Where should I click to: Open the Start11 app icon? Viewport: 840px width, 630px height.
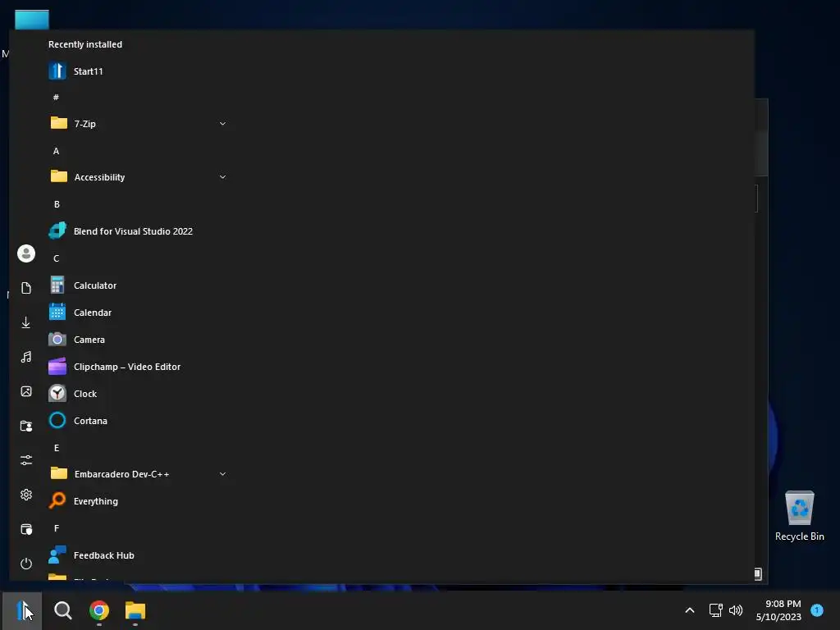point(57,71)
